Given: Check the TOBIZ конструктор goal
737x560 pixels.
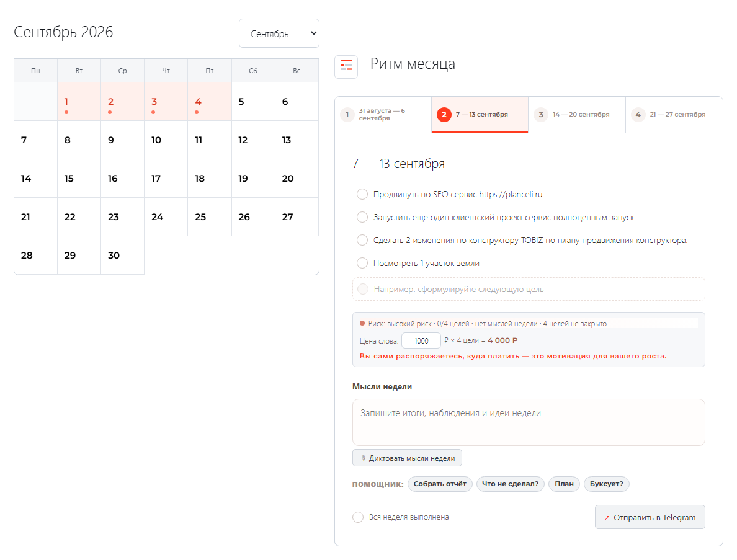Looking at the screenshot, I should tap(362, 240).
